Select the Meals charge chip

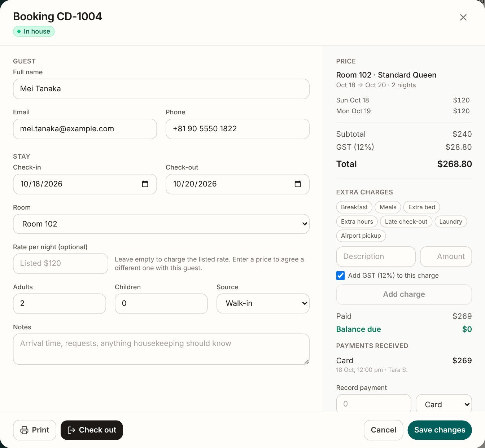coord(388,207)
